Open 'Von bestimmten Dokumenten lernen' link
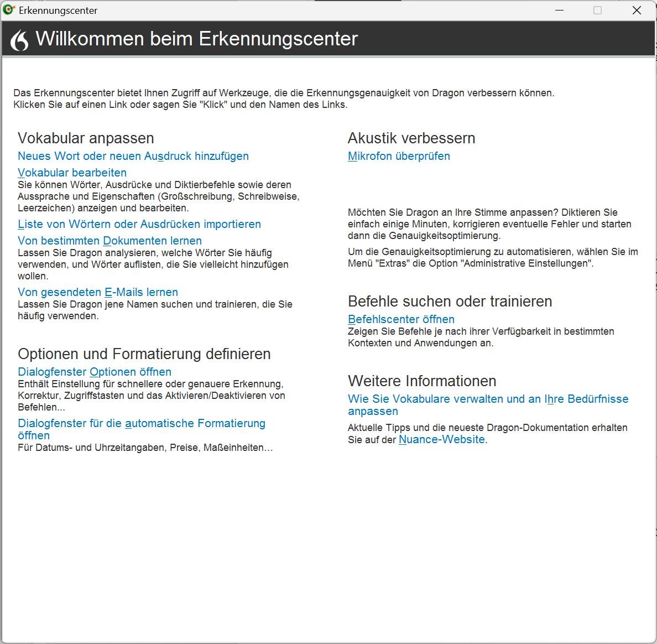This screenshot has width=657, height=644. tap(110, 241)
